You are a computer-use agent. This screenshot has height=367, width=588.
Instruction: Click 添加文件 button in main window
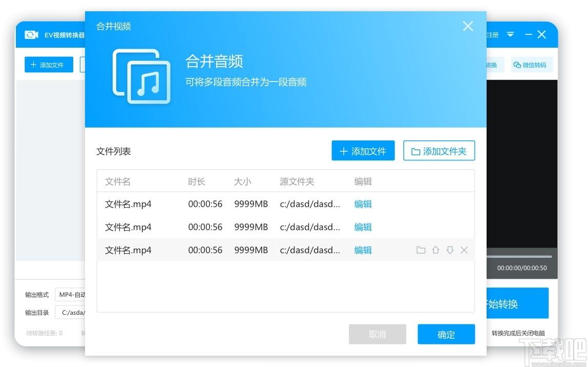coord(49,65)
